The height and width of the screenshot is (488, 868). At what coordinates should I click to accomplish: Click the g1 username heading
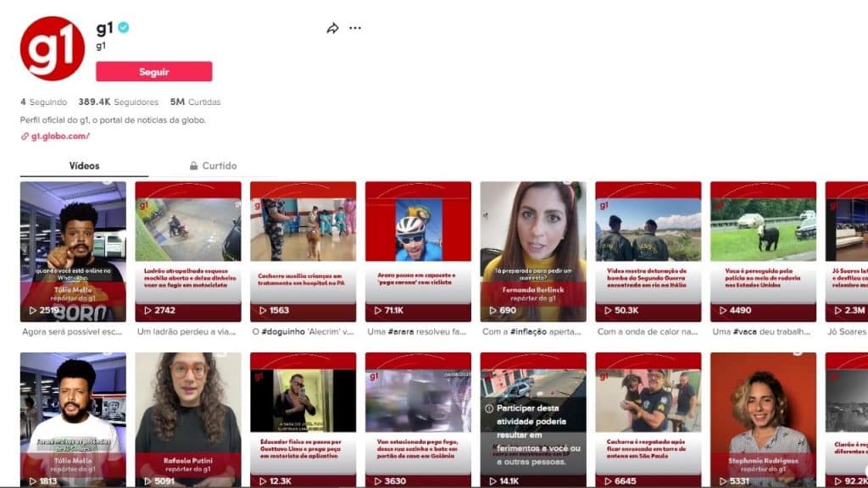click(104, 27)
